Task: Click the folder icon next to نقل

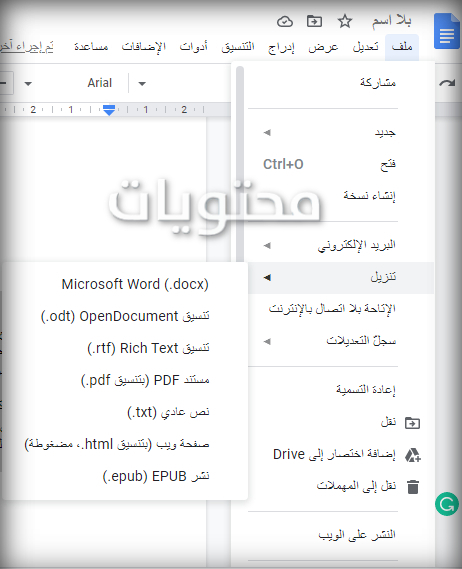Action: point(413,423)
